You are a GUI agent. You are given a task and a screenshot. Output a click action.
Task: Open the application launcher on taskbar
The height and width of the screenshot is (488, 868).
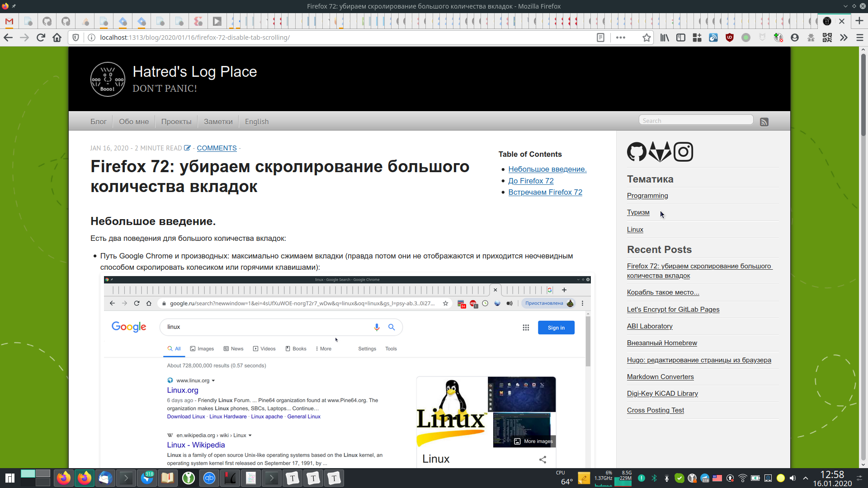(x=9, y=478)
